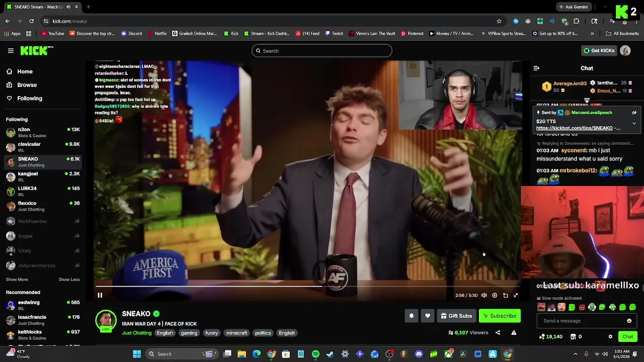The width and height of the screenshot is (644, 362).
Task: Open eedwinrg recommended channel
Action: (x=43, y=305)
